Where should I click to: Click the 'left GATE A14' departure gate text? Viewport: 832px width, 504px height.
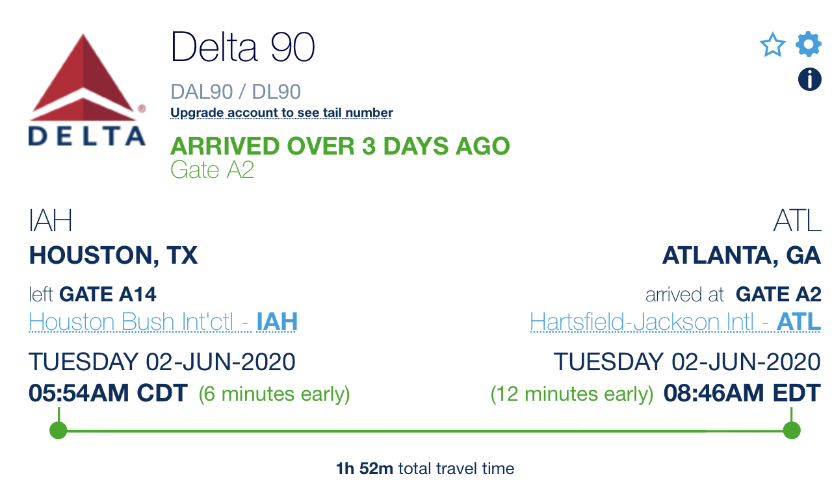[93, 295]
